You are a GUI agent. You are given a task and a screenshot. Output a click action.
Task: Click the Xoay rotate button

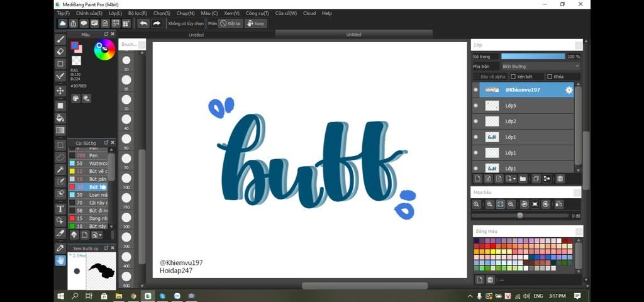(255, 23)
